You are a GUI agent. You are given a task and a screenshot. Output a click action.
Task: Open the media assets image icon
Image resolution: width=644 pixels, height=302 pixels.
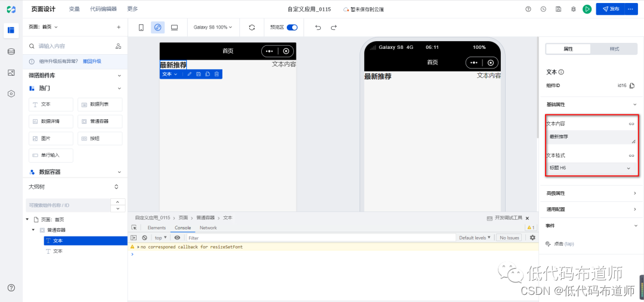click(11, 73)
